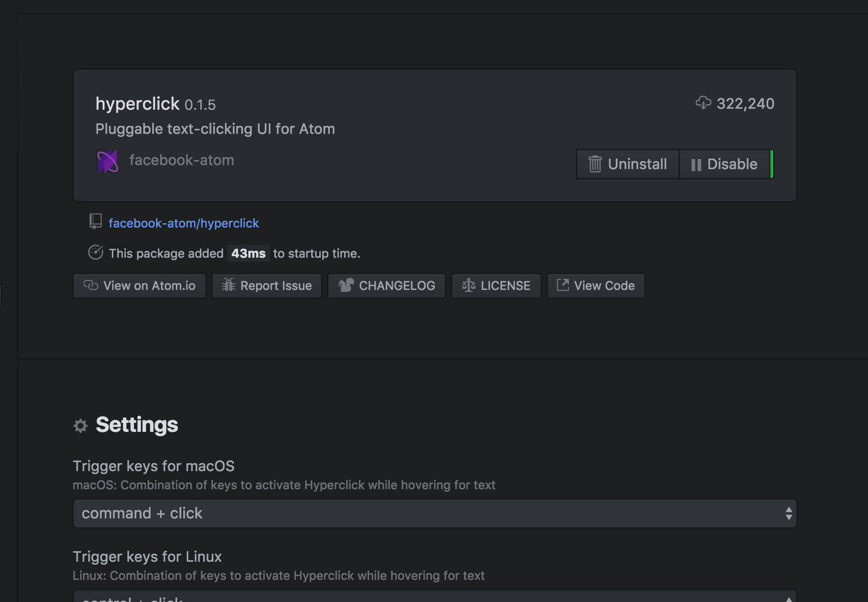
Task: Click the Settings heading
Action: click(x=137, y=425)
